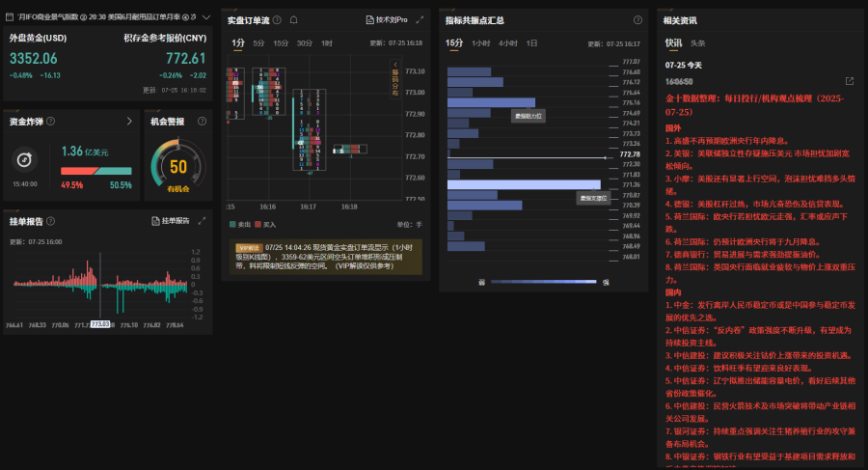Click the 中信证券 反内卷 policy line
868x470 pixels.
(758, 337)
